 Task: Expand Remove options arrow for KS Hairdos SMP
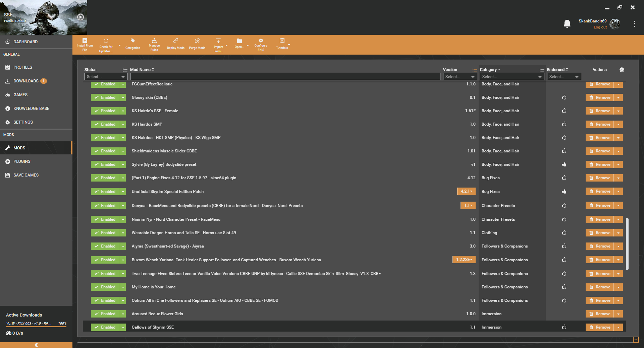coord(619,124)
